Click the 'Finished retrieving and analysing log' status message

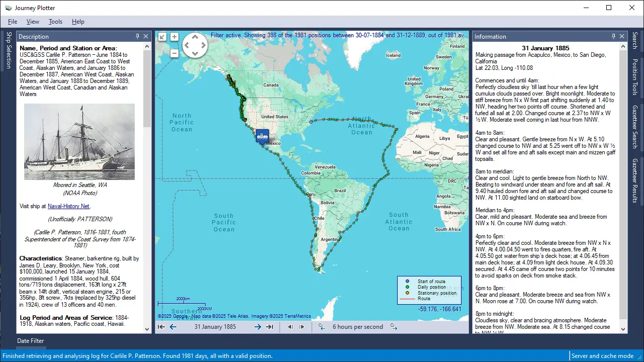(x=138, y=356)
